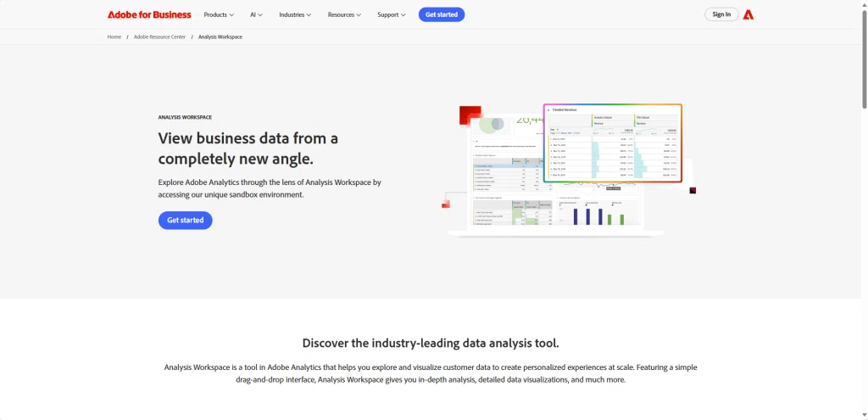Screen dimensions: 868x420
Task: Select the Analysis Workspace breadcrumb item
Action: tap(220, 37)
